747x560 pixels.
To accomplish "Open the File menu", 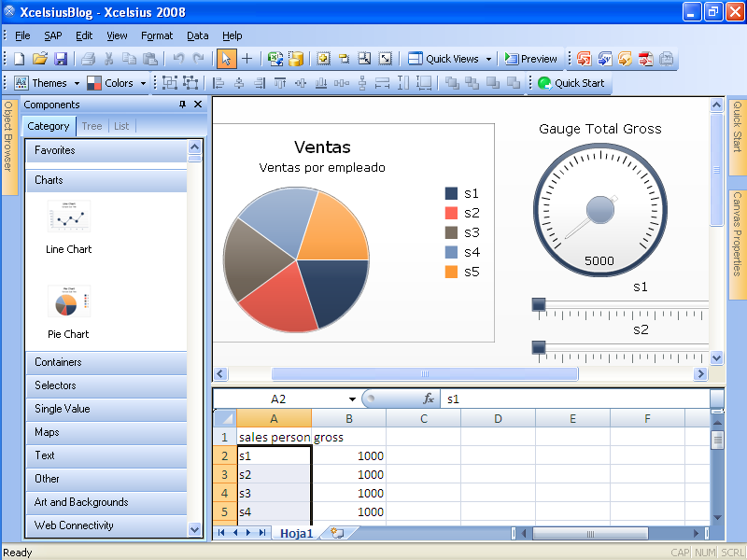I will [22, 35].
